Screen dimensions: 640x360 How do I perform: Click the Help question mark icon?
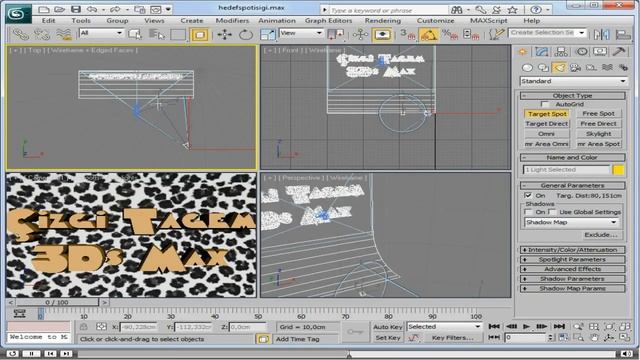point(536,9)
